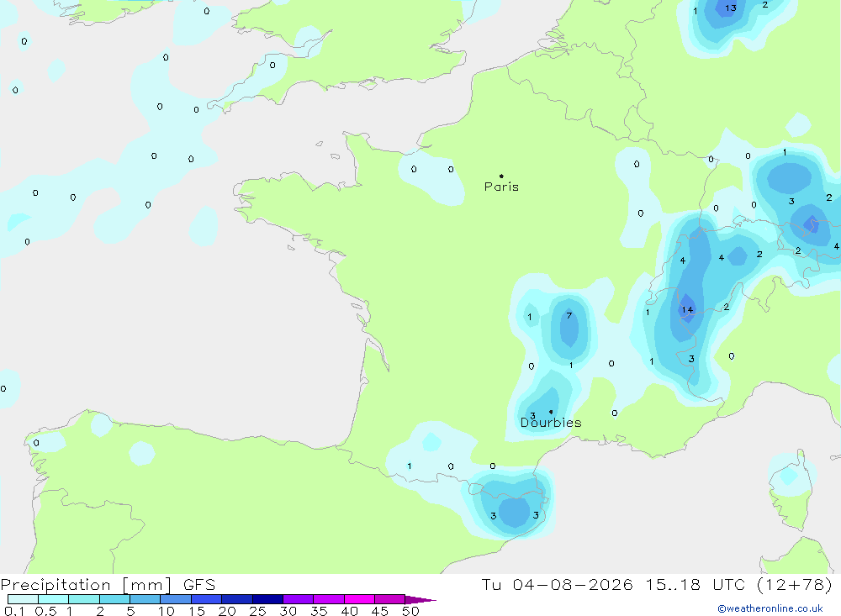Click the legend label 45
Image resolution: width=841 pixels, height=616 pixels.
[x=380, y=611]
